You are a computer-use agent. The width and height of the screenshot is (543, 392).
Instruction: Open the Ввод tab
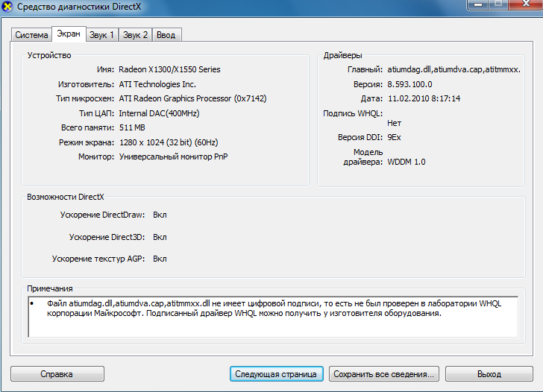(166, 35)
